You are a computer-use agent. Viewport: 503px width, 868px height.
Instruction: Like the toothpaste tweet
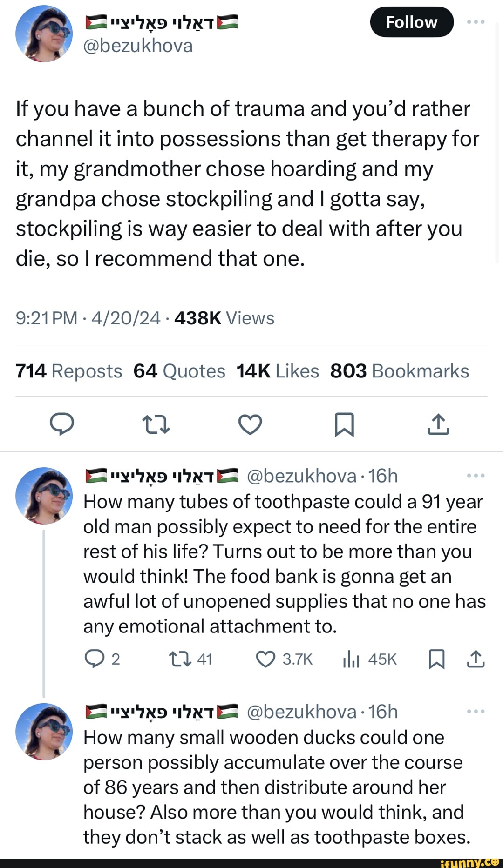click(266, 659)
